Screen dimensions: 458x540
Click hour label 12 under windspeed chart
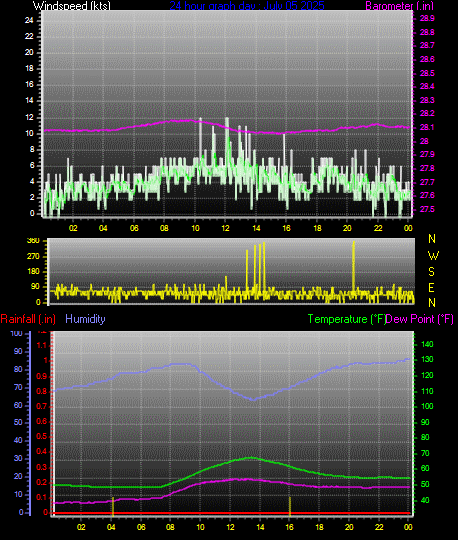coord(225,228)
